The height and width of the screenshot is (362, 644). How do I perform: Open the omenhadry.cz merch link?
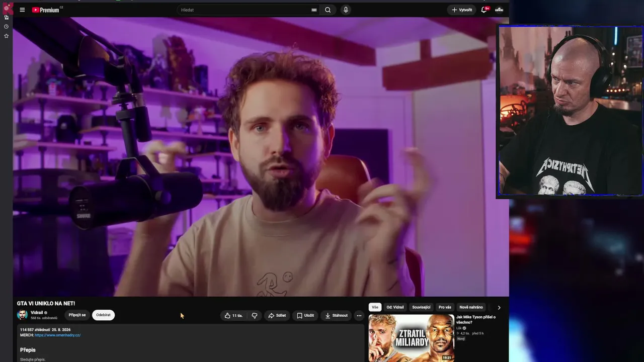tap(57, 335)
